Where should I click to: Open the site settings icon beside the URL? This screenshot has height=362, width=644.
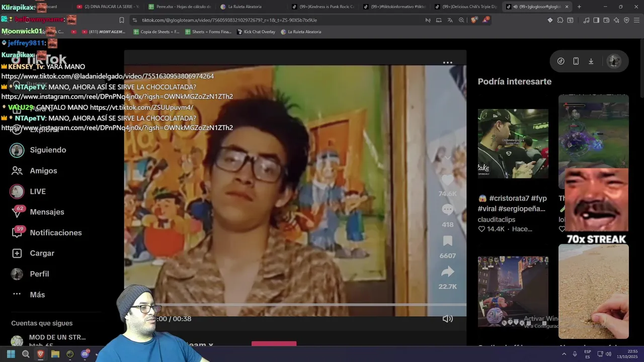(x=134, y=20)
